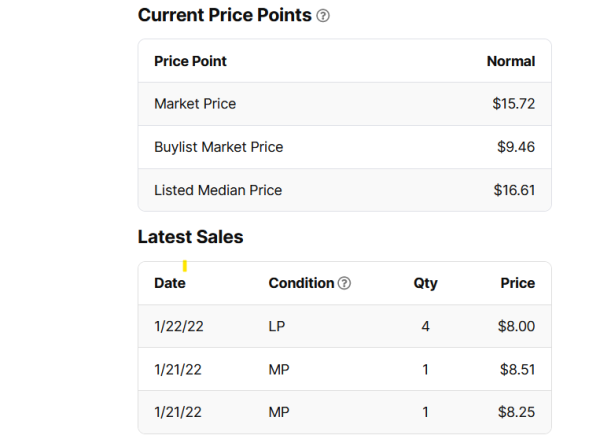Screen dimensions: 600x439
Task: Click the Current Price Points heading
Action: pos(224,16)
